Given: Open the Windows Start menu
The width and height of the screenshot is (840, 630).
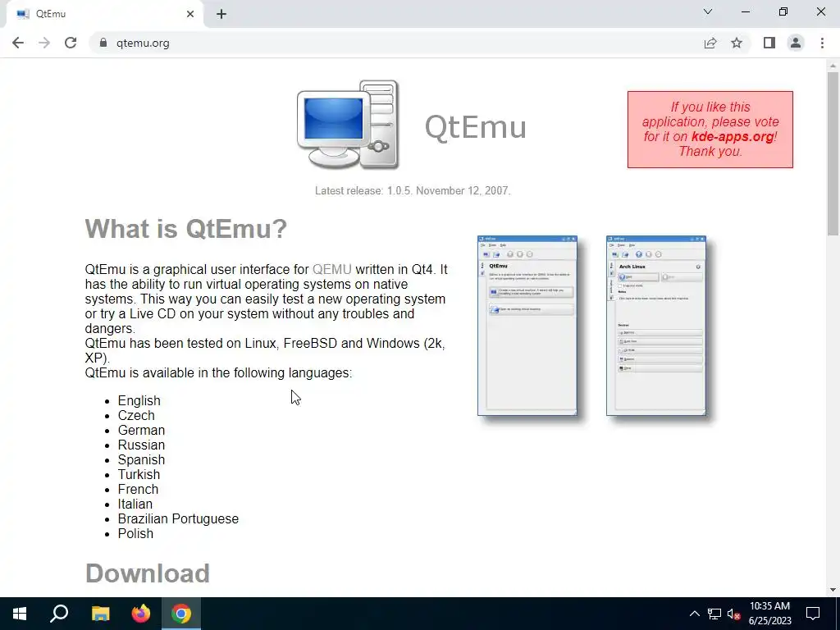Looking at the screenshot, I should (20, 614).
